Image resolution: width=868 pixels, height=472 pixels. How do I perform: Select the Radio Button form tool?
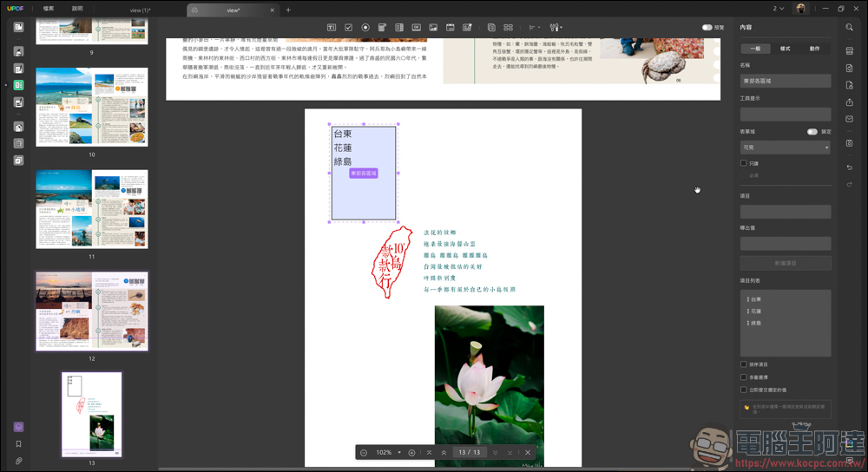coord(365,27)
